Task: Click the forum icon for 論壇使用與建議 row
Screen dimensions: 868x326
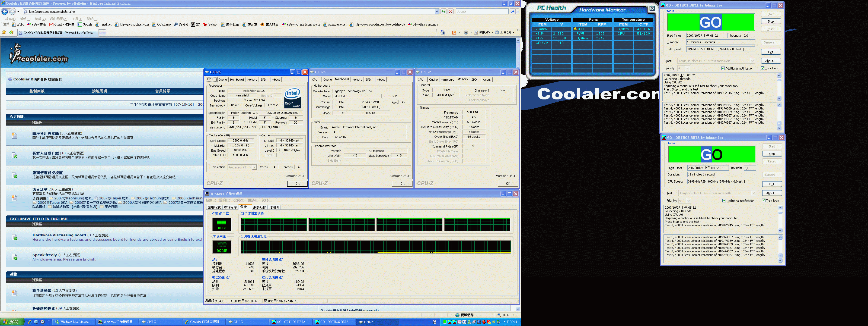Action: click(x=14, y=135)
